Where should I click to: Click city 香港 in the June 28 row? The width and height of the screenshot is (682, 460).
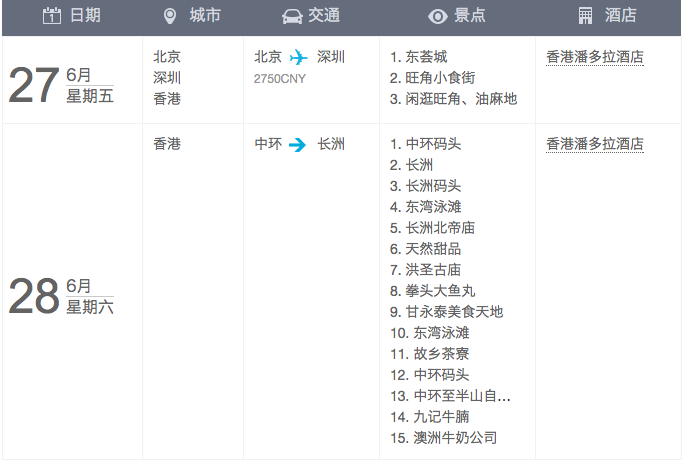(x=167, y=144)
